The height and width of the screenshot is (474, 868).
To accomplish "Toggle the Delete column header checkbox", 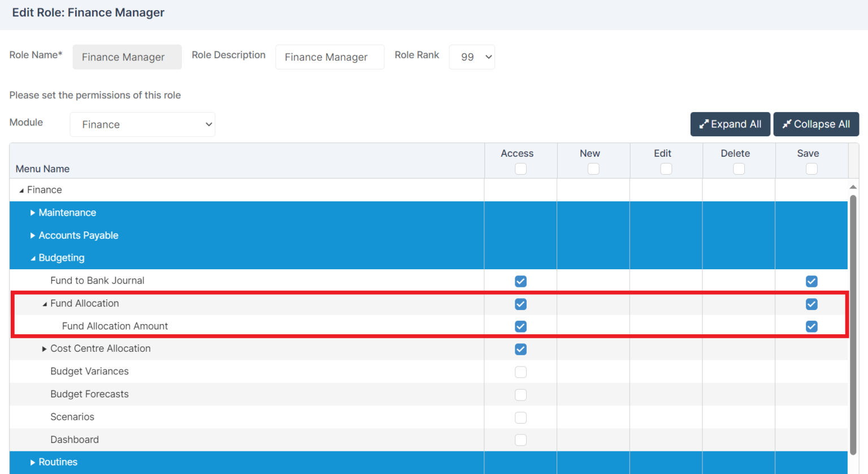I will click(x=739, y=169).
